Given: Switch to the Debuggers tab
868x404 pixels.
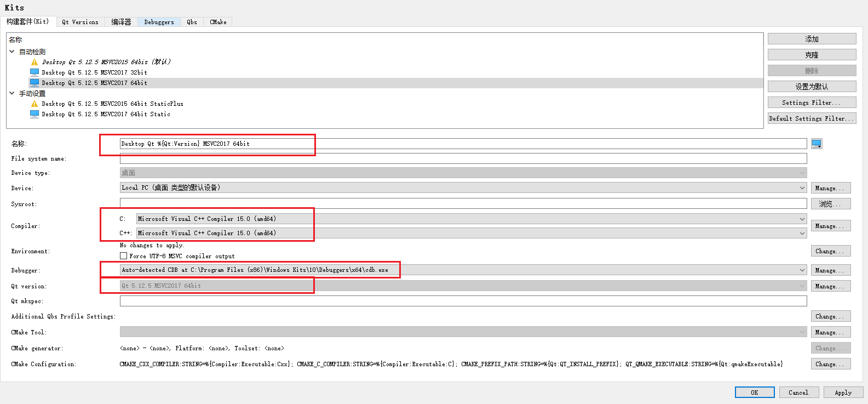Looking at the screenshot, I should (x=159, y=22).
